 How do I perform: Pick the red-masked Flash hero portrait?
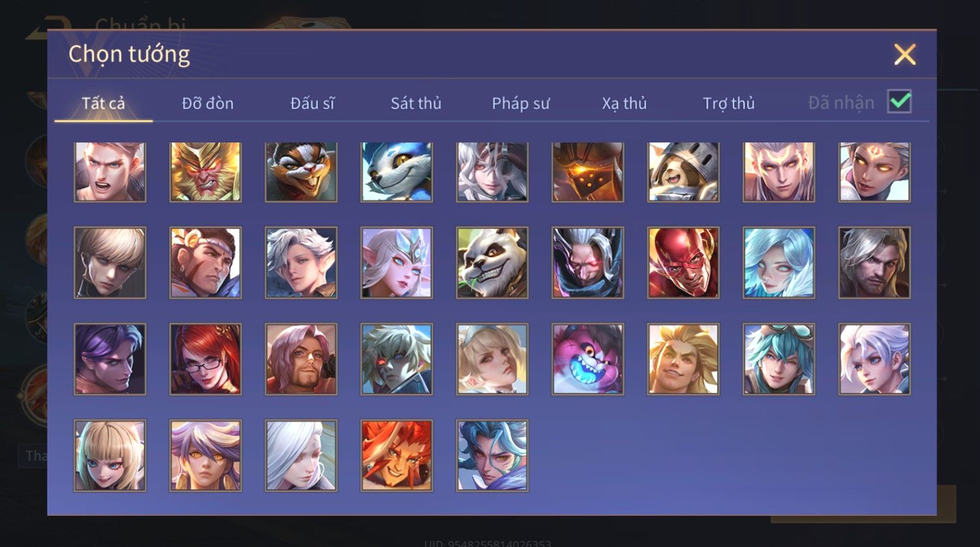point(683,263)
